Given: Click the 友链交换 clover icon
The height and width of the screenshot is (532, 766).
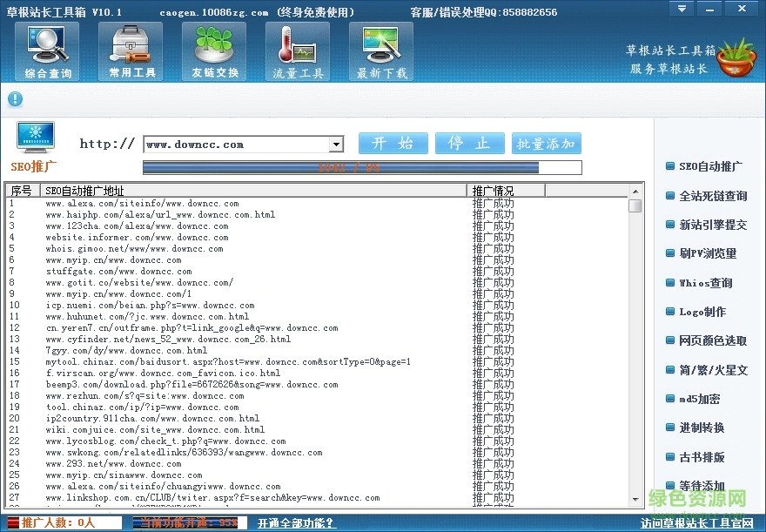Looking at the screenshot, I should [x=214, y=51].
